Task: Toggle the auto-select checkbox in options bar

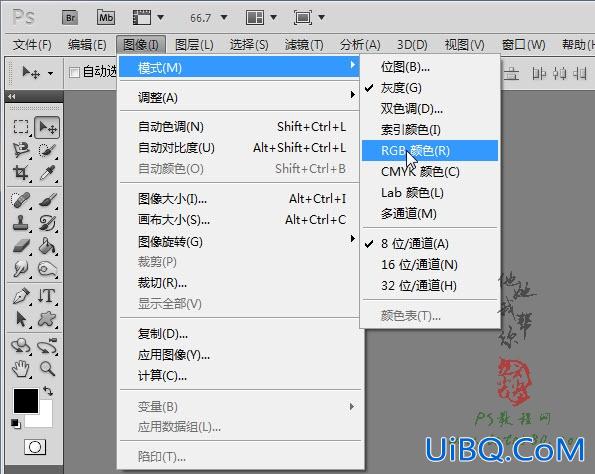Action: (x=74, y=72)
